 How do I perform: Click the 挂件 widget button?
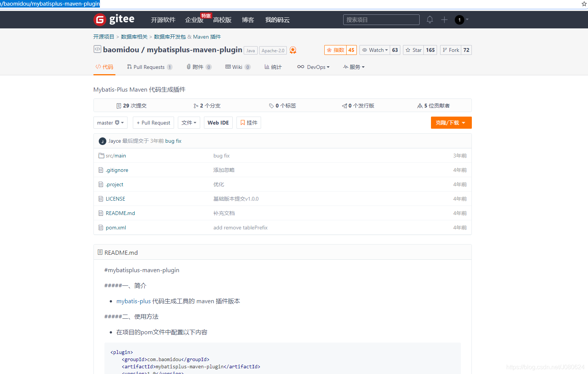coord(249,123)
